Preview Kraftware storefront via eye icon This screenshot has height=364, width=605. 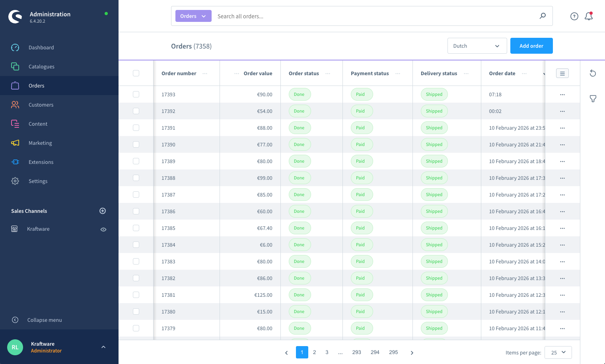pyautogui.click(x=103, y=230)
